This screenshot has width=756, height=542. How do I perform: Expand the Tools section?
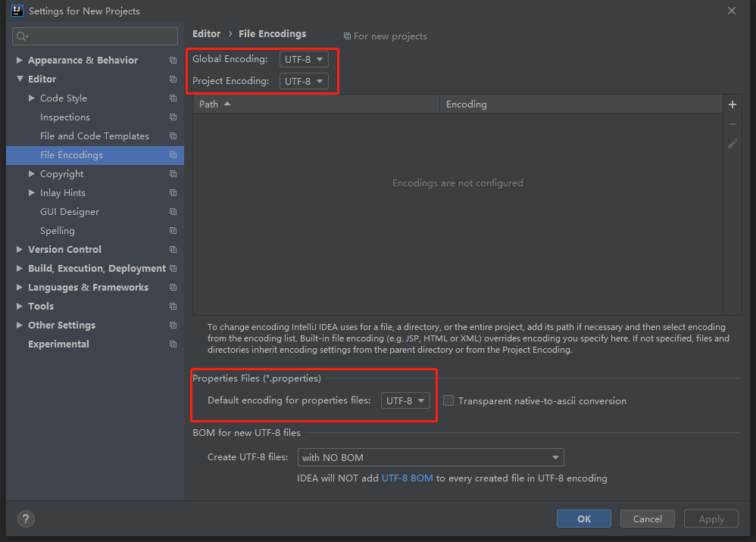coord(19,307)
